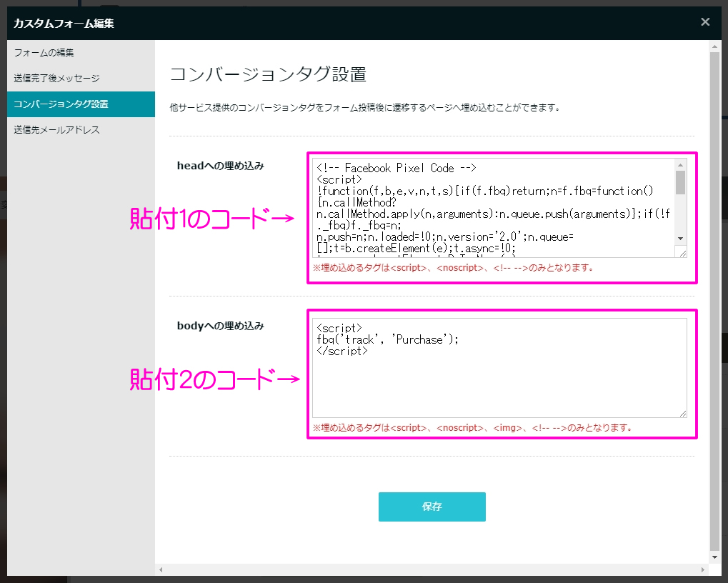Click head textarea scrollbar up arrow
The height and width of the screenshot is (583, 728).
tap(680, 165)
